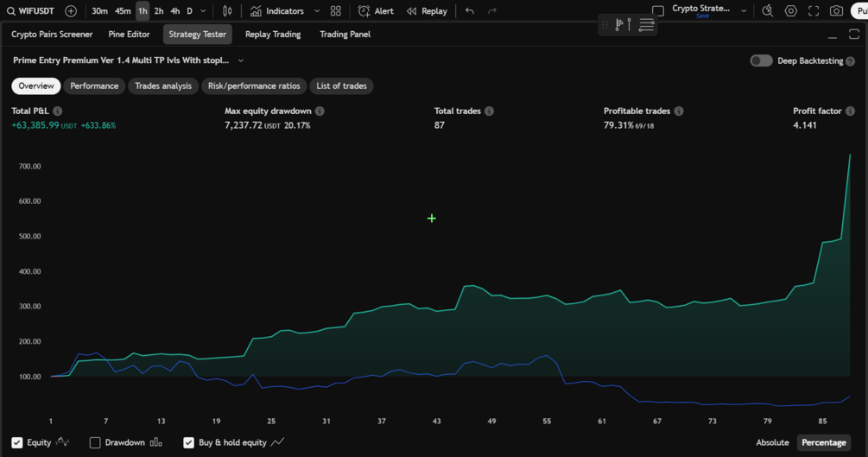Click the Publish button
868x457 pixels.
(859, 11)
